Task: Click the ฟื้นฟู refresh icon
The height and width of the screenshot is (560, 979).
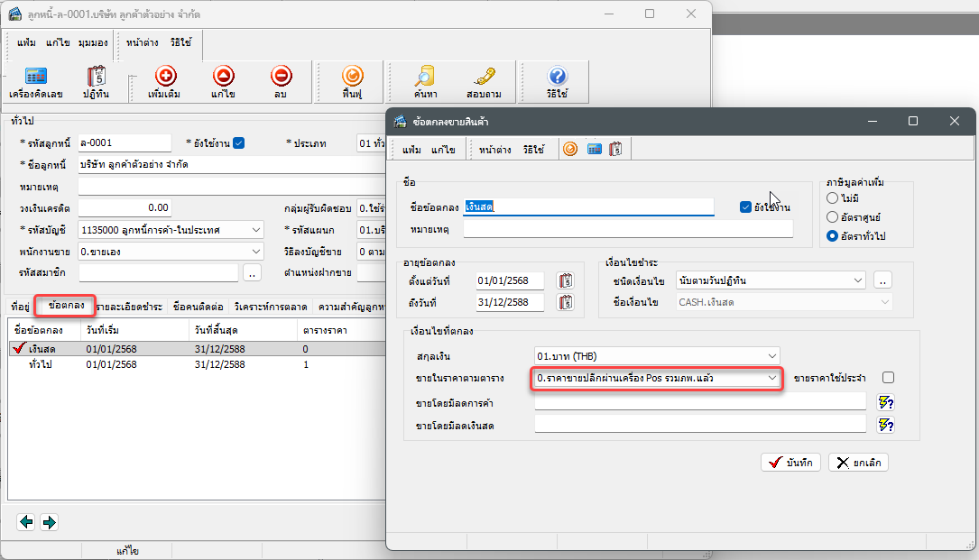Action: coord(353,81)
